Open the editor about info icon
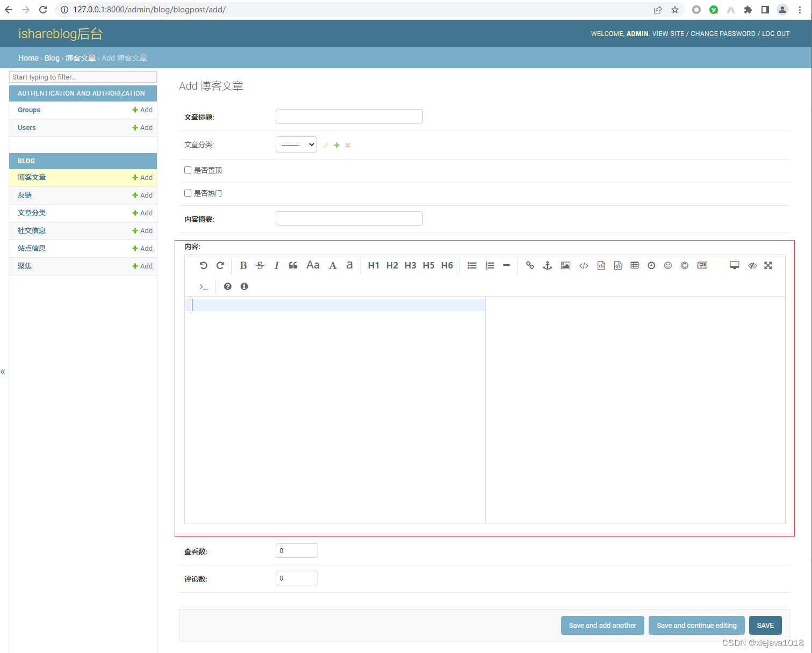This screenshot has width=812, height=653. click(x=244, y=286)
